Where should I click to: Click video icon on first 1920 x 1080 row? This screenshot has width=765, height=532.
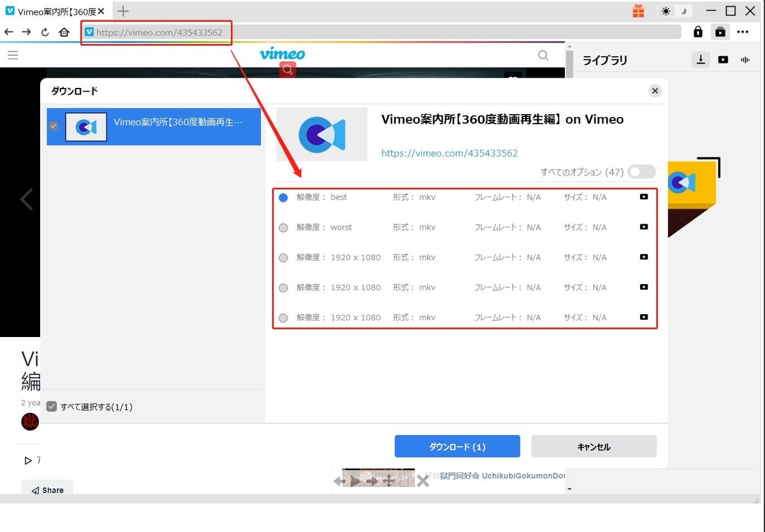click(644, 257)
